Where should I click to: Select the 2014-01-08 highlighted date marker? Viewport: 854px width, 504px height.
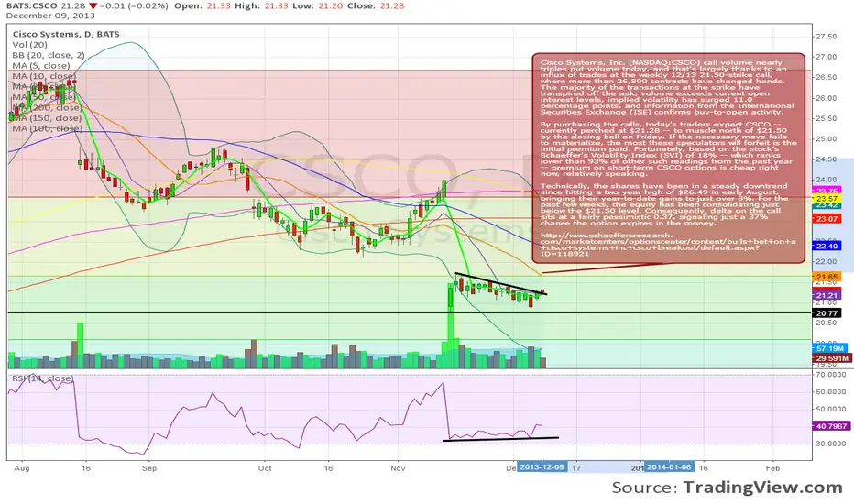(669, 467)
